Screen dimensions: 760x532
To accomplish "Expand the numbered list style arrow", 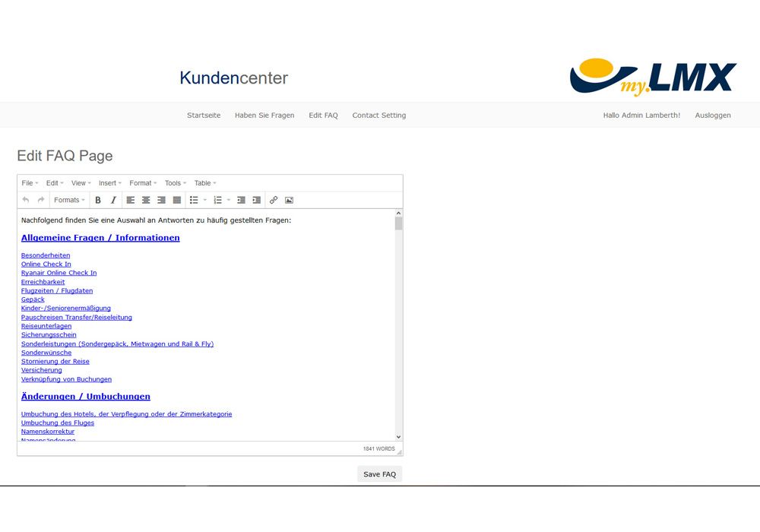I will pyautogui.click(x=229, y=200).
